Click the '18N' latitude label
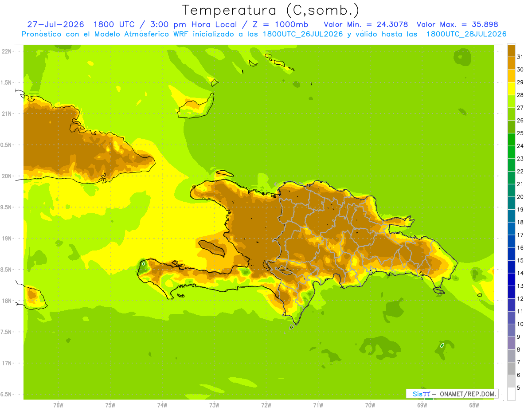The image size is (532, 411). [x=7, y=301]
